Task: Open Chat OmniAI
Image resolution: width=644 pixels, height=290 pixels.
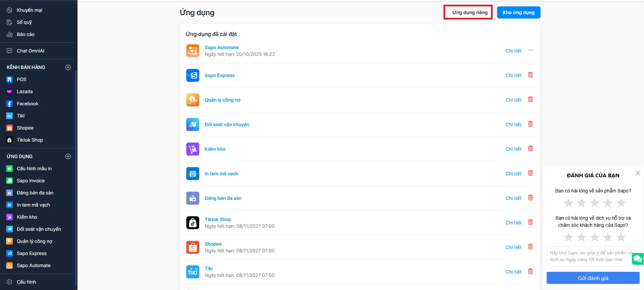Action: (30, 51)
